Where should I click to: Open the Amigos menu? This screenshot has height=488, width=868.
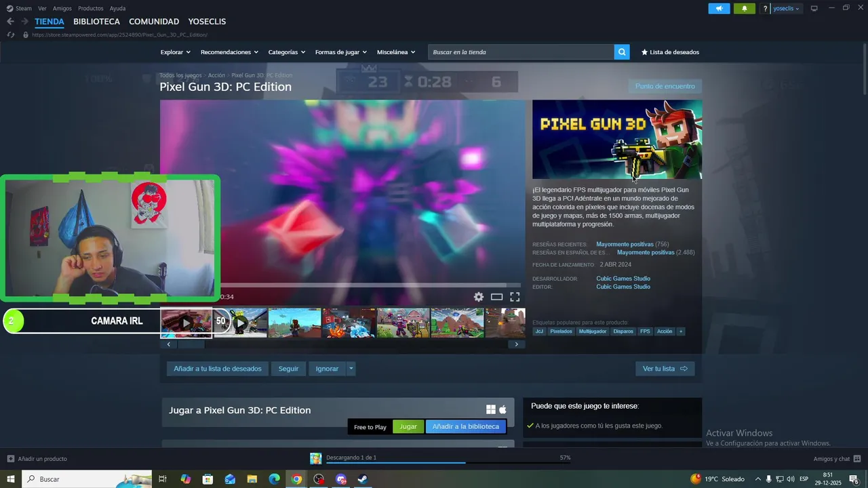[x=62, y=9]
